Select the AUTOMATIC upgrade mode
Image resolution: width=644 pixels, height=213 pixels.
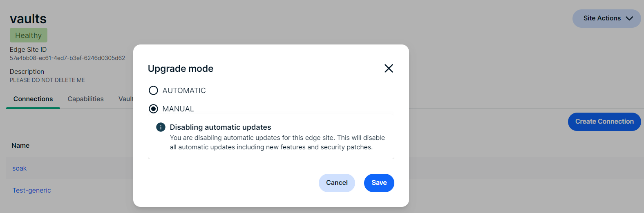pos(154,90)
